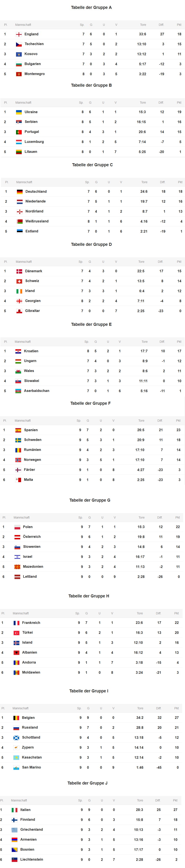Open the Ukraine team link
The height and width of the screenshot is (868, 185).
point(31,112)
